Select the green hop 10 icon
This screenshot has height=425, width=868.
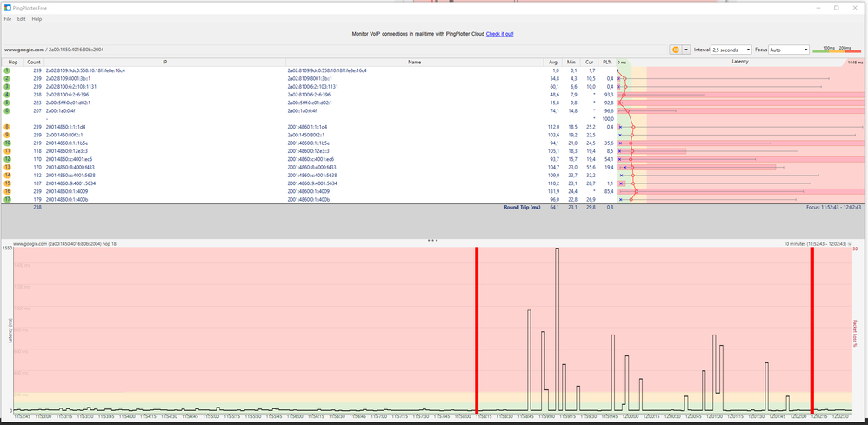click(8, 143)
